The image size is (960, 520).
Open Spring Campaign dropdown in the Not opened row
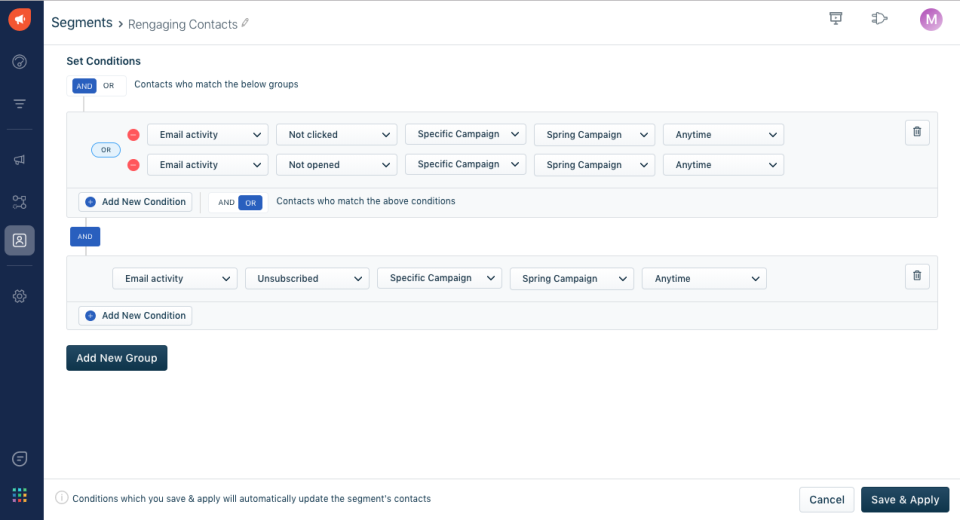594,165
